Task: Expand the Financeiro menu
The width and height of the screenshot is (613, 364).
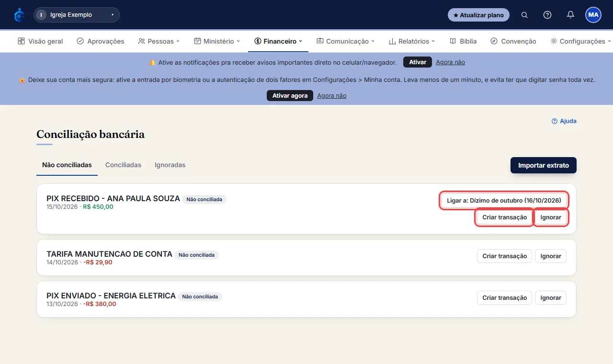Action: pyautogui.click(x=278, y=41)
